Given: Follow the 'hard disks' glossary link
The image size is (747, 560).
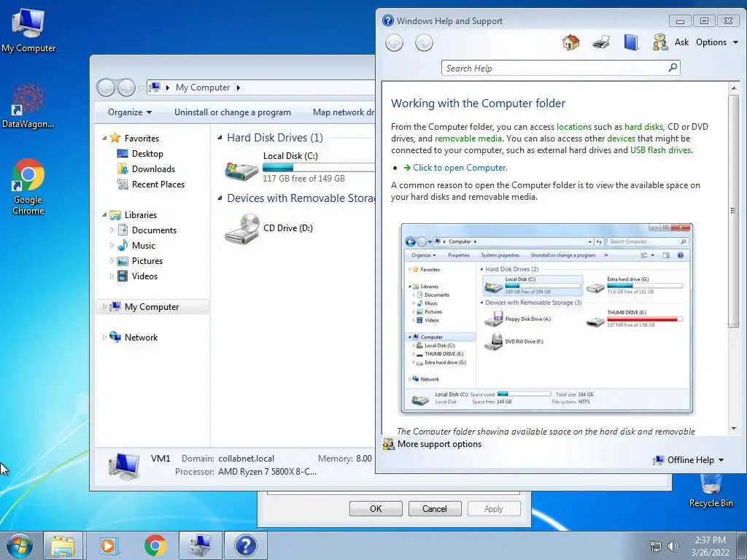Looking at the screenshot, I should pos(643,127).
